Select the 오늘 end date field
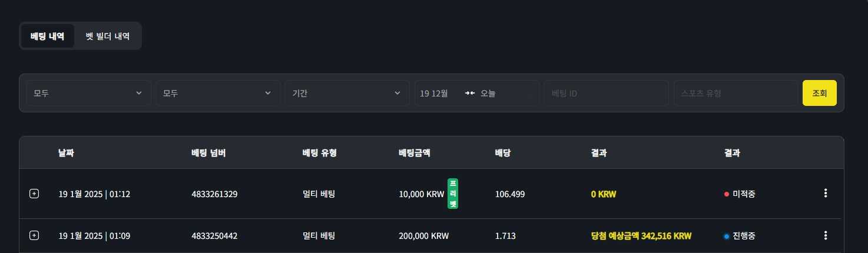Screen dimensions: 868x253 pyautogui.click(x=488, y=93)
